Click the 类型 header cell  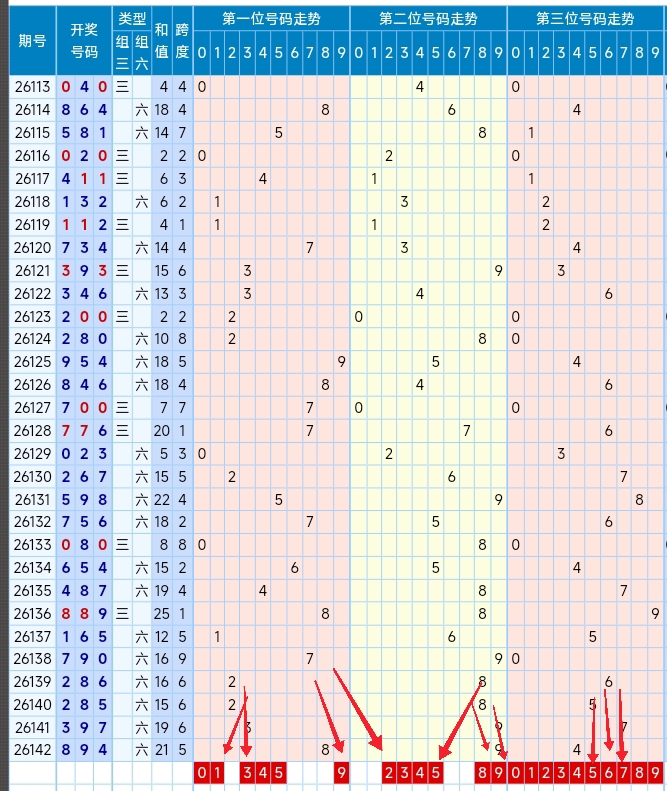coord(132,19)
